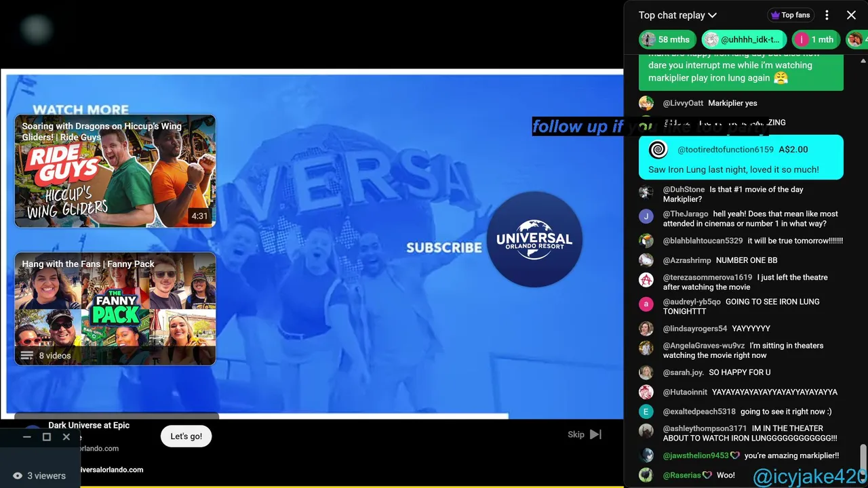Click @AngelaGraves-wu9vz username
Image resolution: width=868 pixels, height=488 pixels.
coord(704,346)
